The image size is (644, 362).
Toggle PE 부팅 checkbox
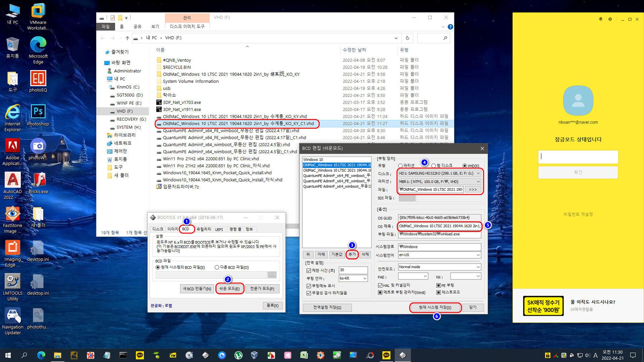coord(438,285)
